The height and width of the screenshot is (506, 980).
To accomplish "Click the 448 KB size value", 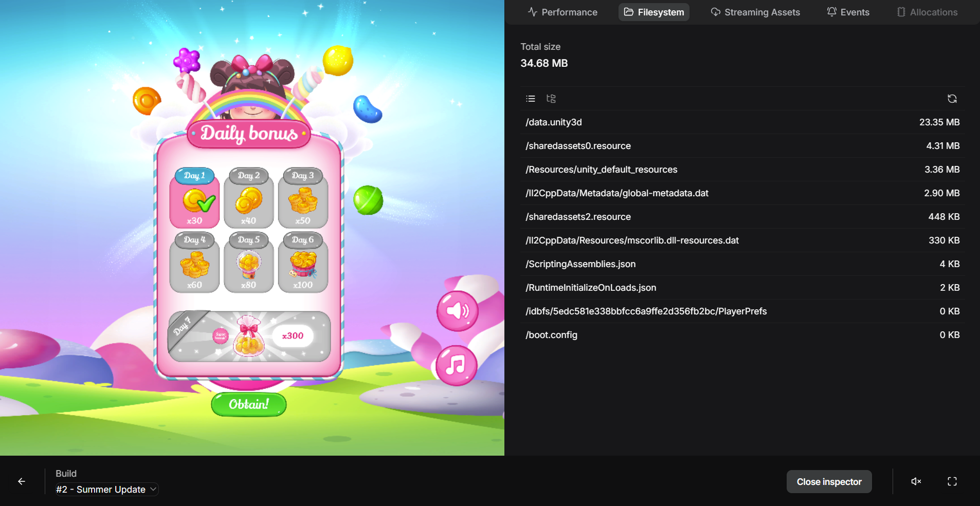I will click(944, 217).
